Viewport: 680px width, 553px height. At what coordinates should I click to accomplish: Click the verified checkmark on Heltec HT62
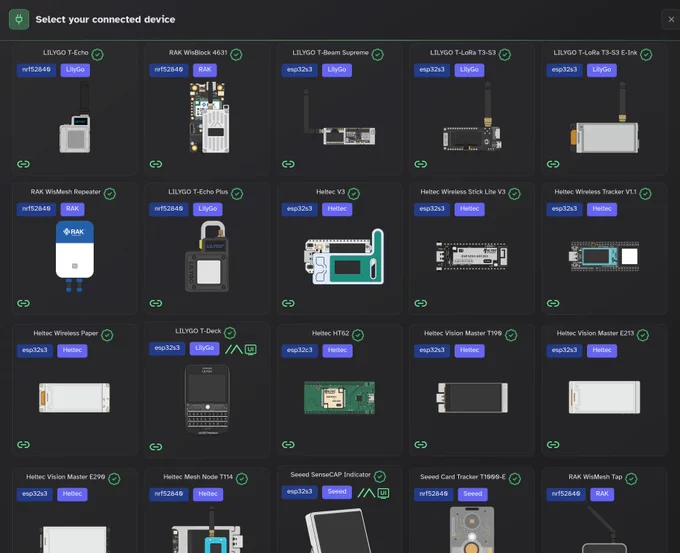tap(358, 335)
